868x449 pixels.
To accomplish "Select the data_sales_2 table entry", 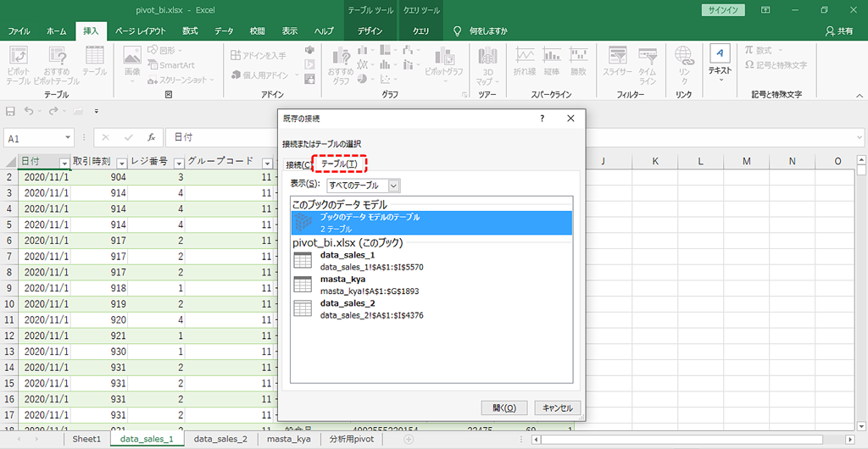I will [431, 309].
